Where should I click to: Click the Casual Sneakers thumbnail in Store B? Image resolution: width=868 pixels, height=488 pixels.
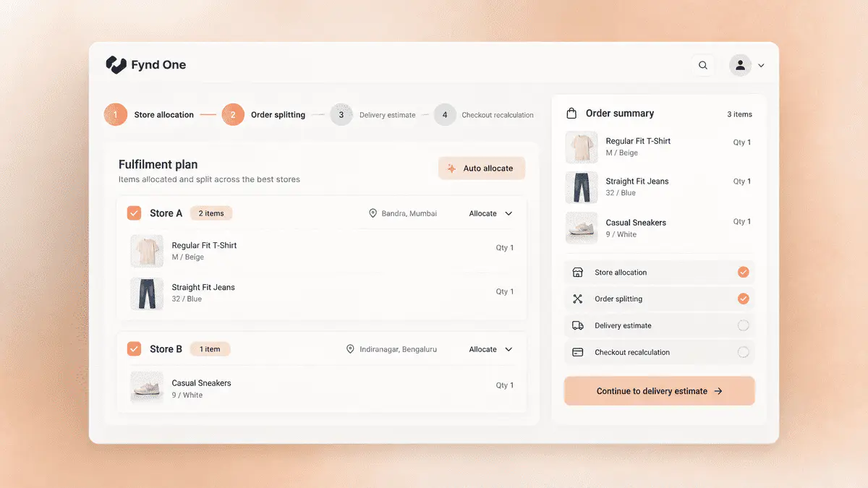pyautogui.click(x=147, y=388)
